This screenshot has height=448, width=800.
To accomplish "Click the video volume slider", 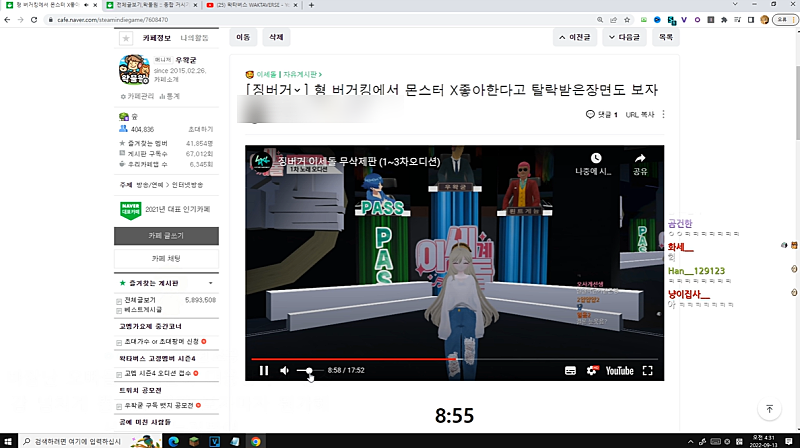I will [x=308, y=370].
